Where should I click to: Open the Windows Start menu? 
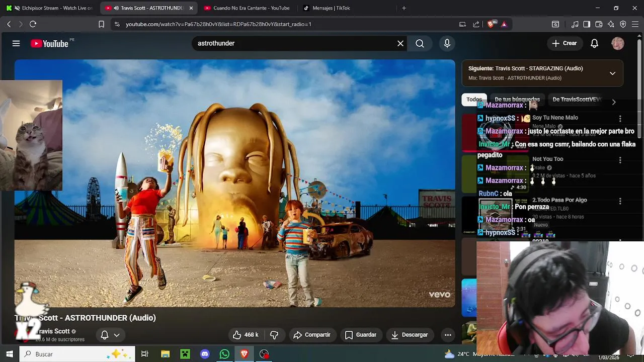[10, 354]
